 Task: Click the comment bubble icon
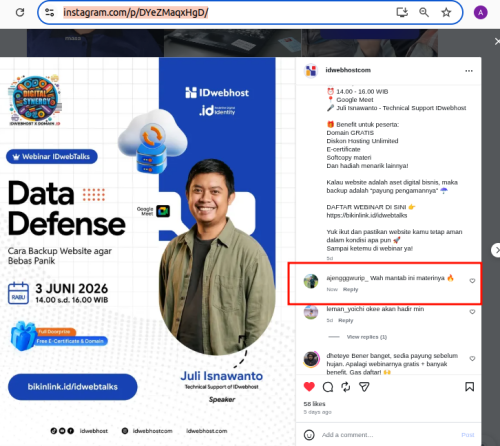click(328, 387)
